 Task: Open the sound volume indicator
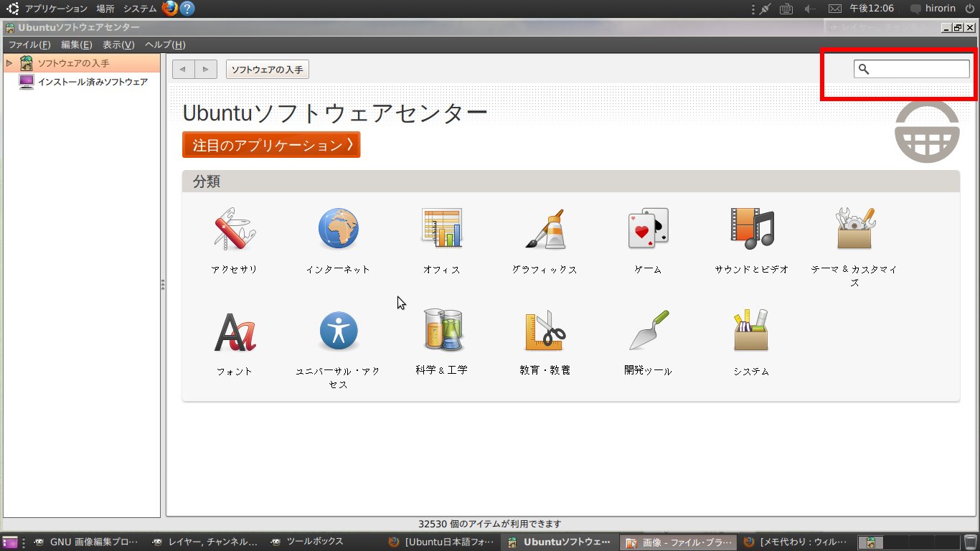coord(810,9)
